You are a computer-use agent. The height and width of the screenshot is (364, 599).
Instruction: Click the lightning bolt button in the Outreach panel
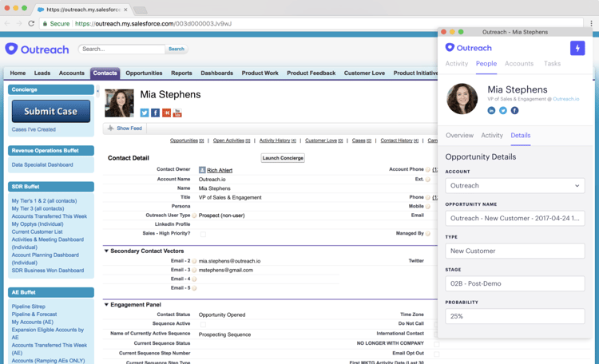(577, 48)
